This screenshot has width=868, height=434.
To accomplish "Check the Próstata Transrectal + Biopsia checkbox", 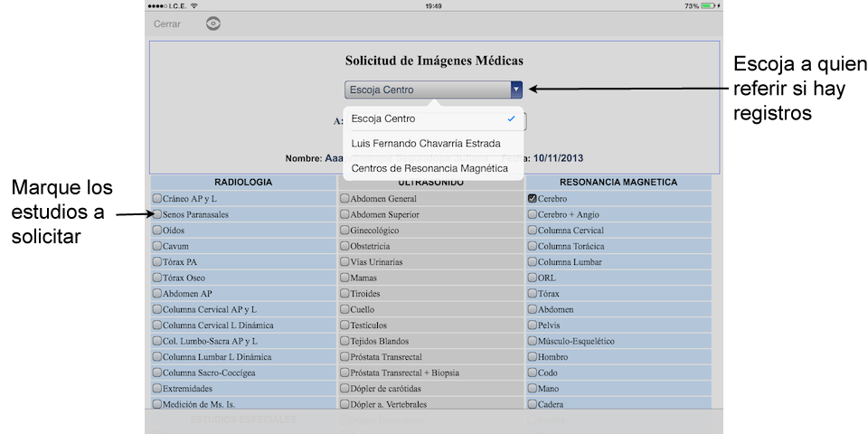I will tap(344, 373).
